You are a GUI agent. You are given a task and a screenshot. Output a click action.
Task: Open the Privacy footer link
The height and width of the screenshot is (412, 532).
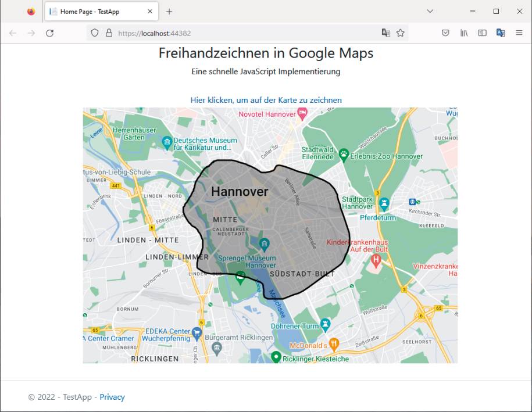(112, 397)
